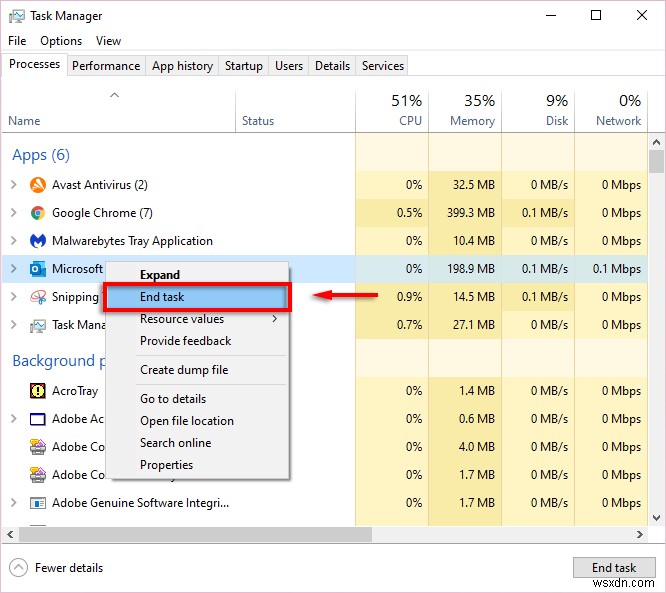Image resolution: width=666 pixels, height=593 pixels.
Task: Expand the Google Chrome process group
Action: point(14,213)
